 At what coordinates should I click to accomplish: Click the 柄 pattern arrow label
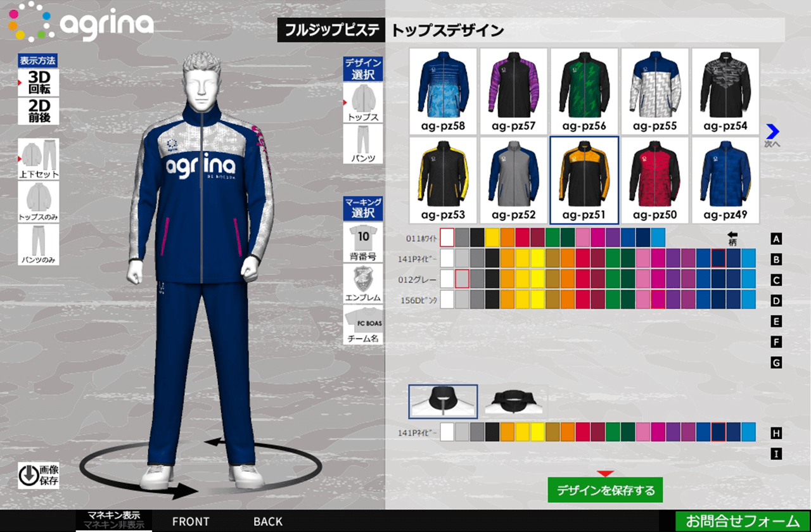(x=732, y=237)
